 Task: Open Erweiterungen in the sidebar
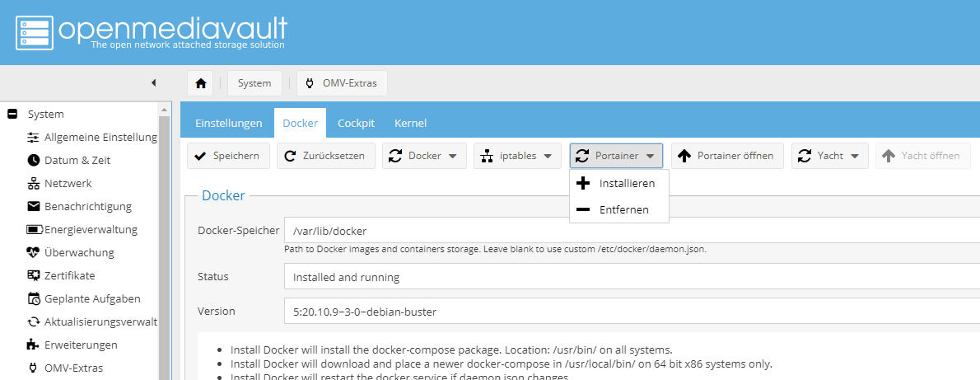(81, 345)
